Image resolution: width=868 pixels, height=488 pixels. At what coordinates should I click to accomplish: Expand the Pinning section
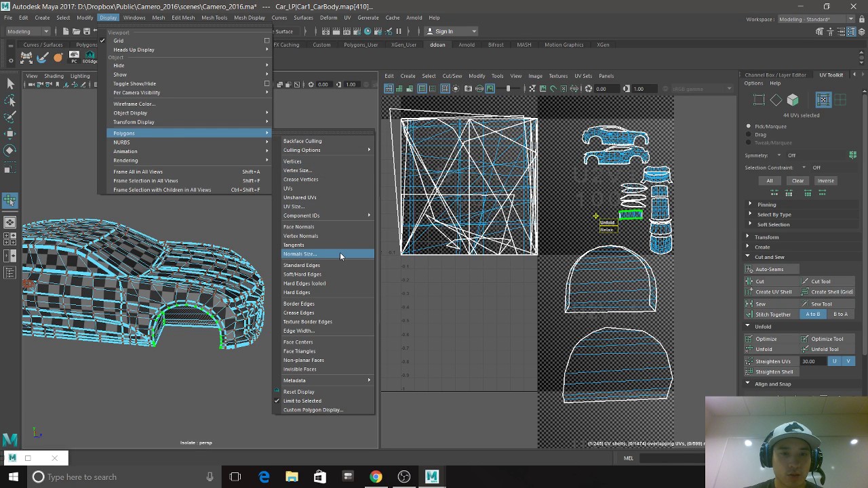(x=766, y=204)
